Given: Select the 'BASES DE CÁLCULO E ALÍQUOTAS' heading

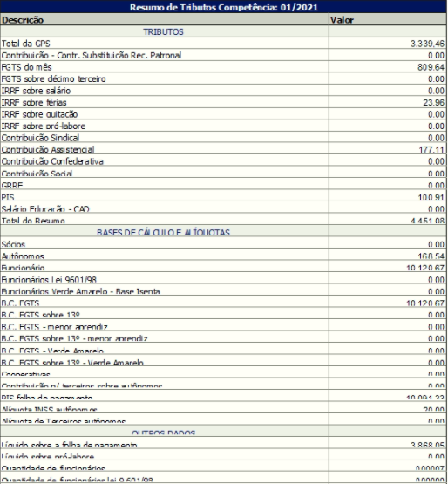Looking at the screenshot, I should (163, 233).
